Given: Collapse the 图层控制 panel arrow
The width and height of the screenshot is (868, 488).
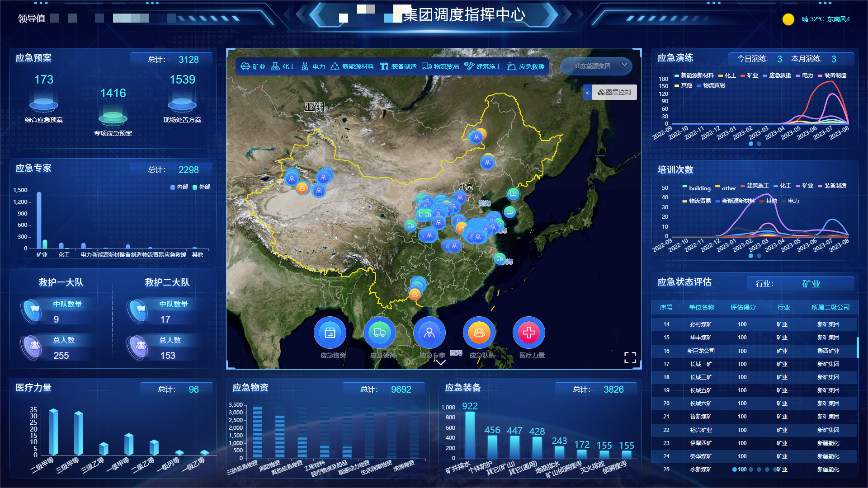Looking at the screenshot, I should [587, 93].
